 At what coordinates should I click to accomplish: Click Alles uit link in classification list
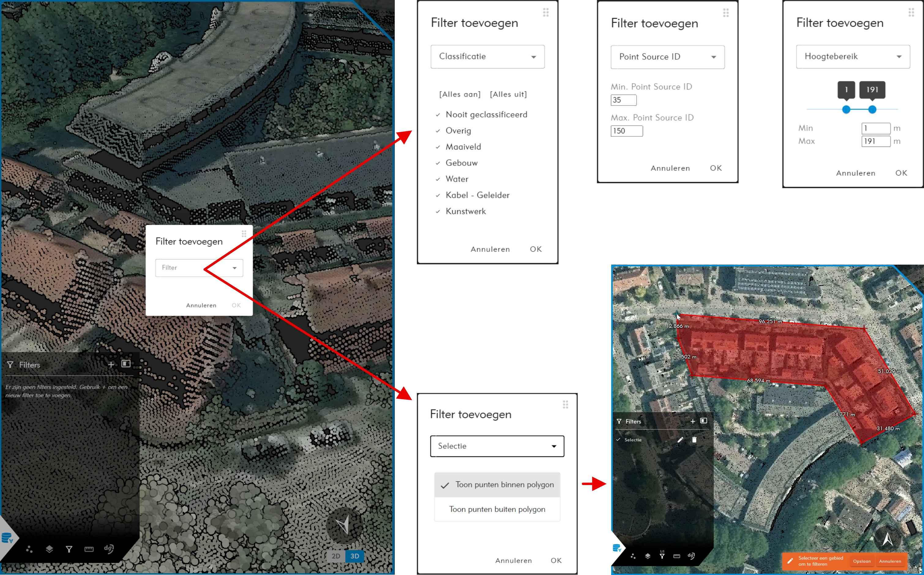click(x=508, y=94)
